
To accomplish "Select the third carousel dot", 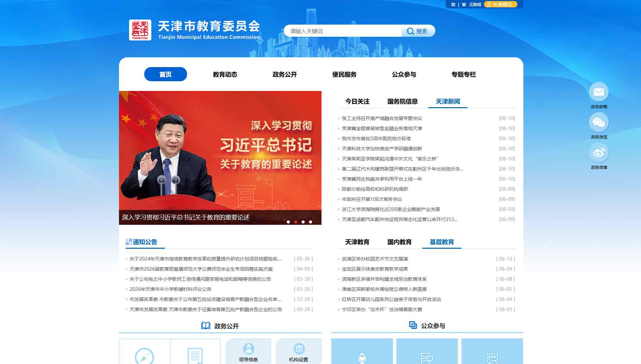I will click(303, 222).
